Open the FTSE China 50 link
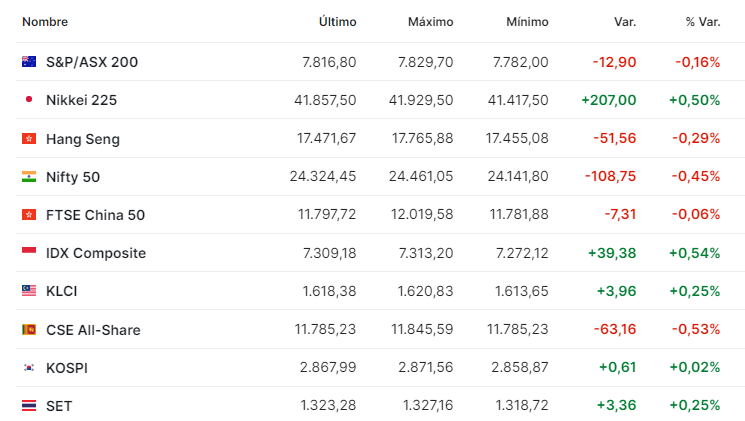Viewport: 745px width, 421px height. pos(96,215)
